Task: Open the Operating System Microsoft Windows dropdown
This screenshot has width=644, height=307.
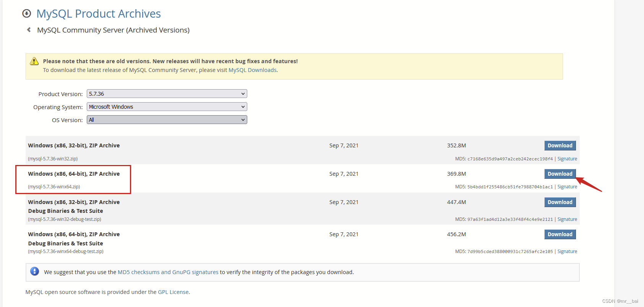Action: pyautogui.click(x=167, y=107)
